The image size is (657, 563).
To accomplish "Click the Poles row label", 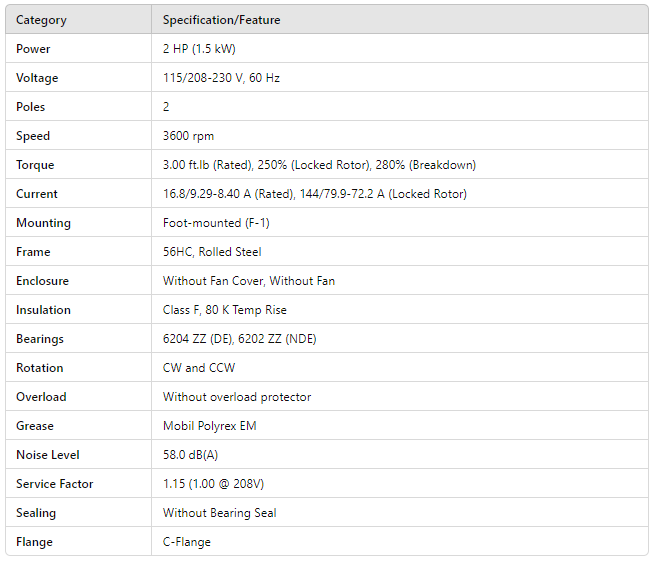I will (31, 107).
